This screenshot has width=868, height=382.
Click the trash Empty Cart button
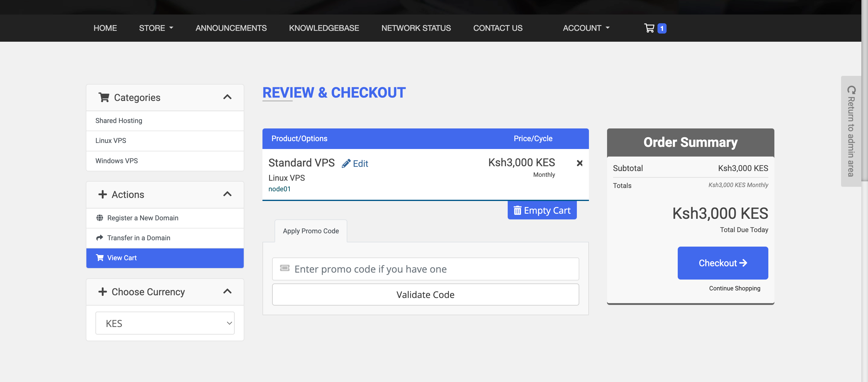coord(542,210)
